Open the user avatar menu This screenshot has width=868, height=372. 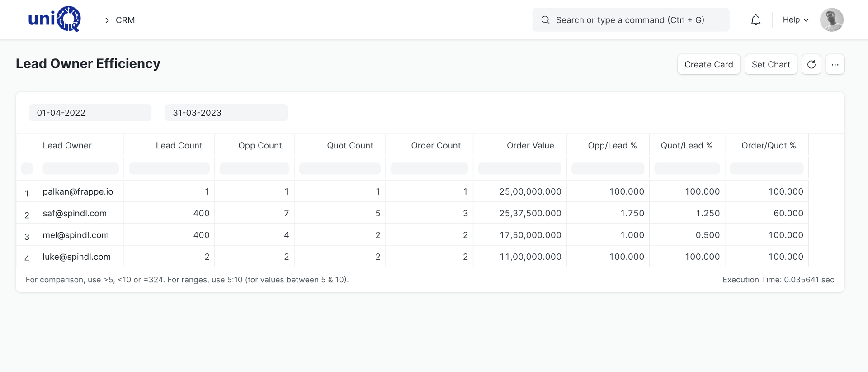831,20
